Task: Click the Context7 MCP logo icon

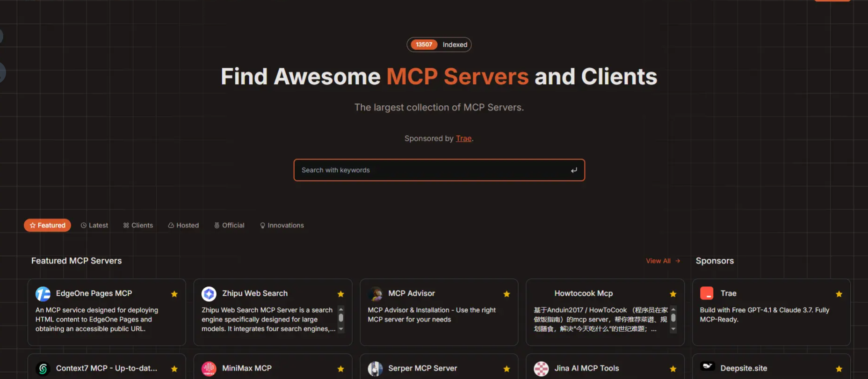Action: [x=43, y=369]
